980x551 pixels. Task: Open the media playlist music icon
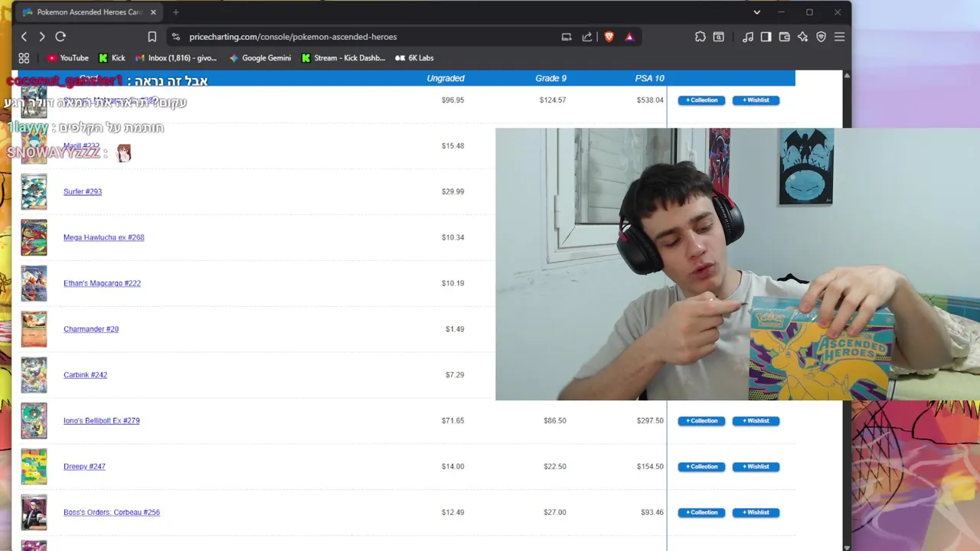(748, 37)
